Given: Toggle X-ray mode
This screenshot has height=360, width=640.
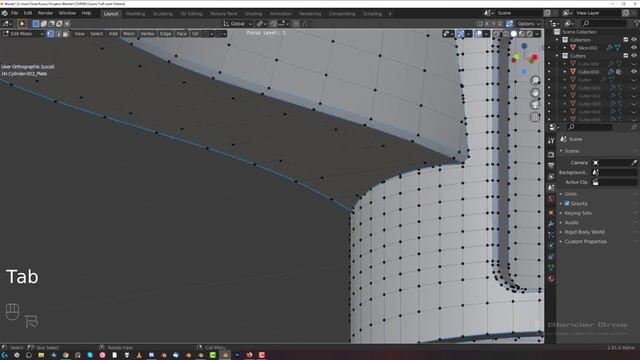Looking at the screenshot, I should [x=496, y=34].
